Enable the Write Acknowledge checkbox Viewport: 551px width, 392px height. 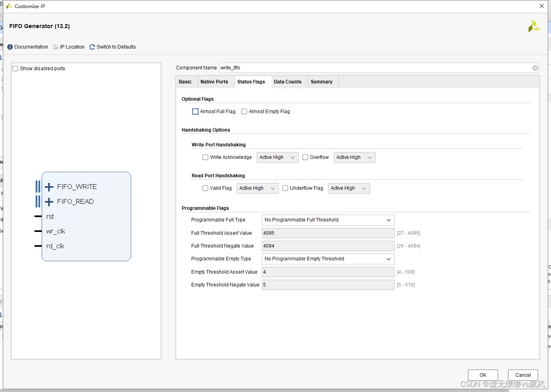coord(205,157)
